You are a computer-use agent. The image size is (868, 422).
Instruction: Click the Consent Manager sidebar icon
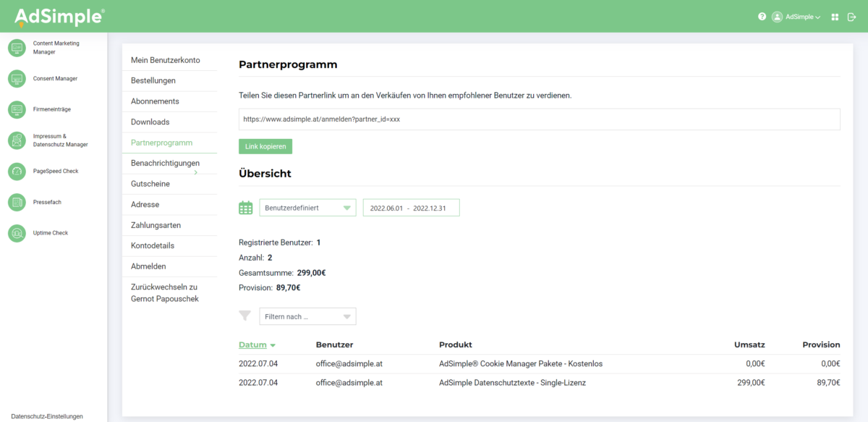[17, 78]
